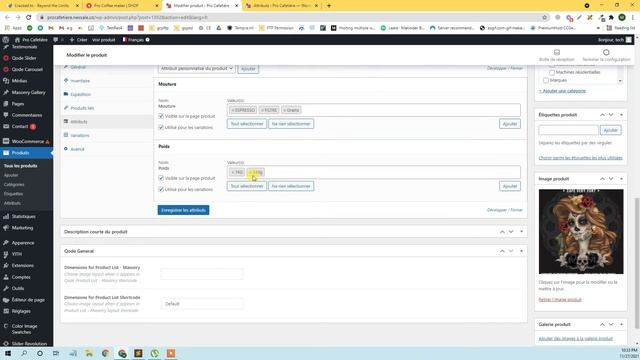Toggle Image produit panel triangle
This screenshot has height=360, width=640.
[x=621, y=179]
